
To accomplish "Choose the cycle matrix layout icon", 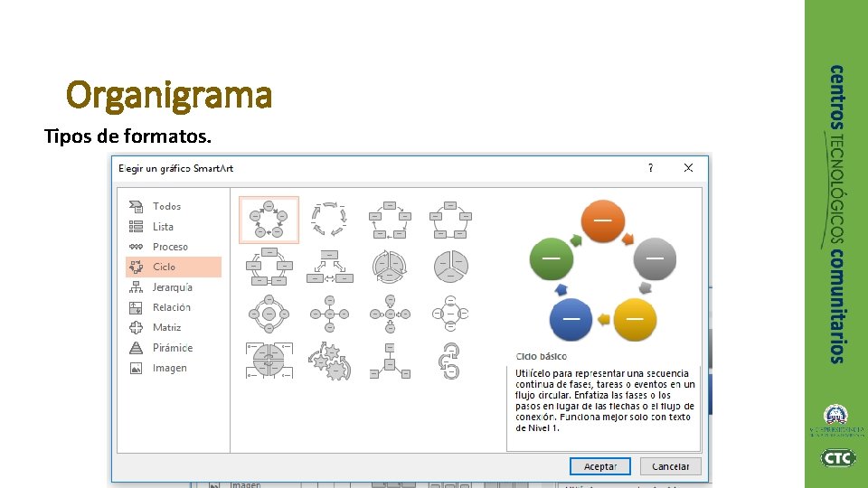I will click(x=269, y=361).
